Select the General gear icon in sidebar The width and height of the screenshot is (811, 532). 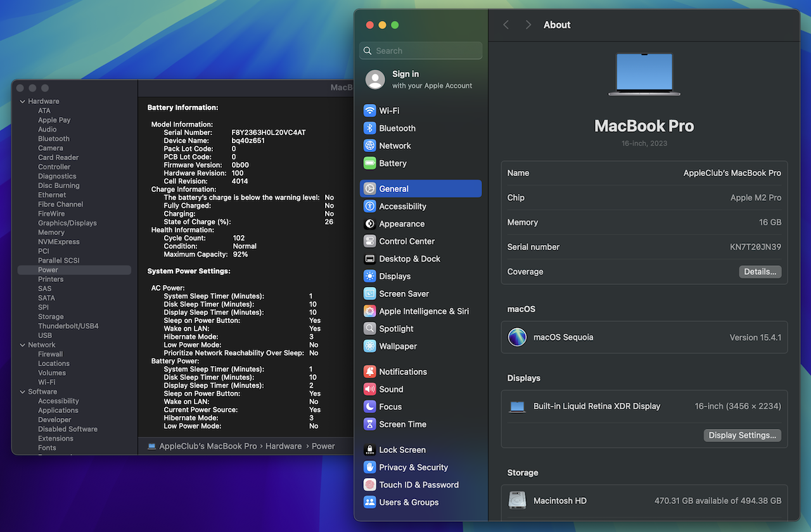pyautogui.click(x=370, y=189)
